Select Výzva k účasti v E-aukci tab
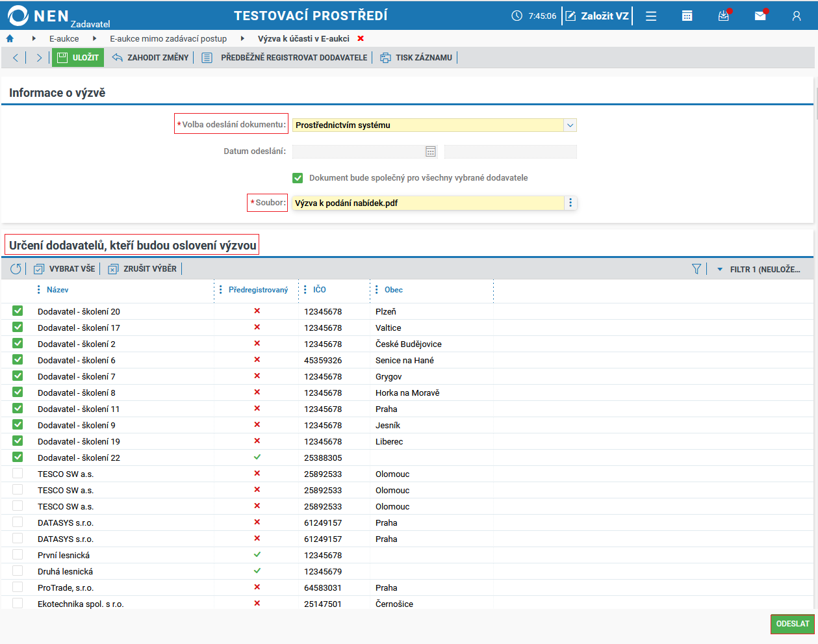This screenshot has width=818, height=644. [303, 39]
